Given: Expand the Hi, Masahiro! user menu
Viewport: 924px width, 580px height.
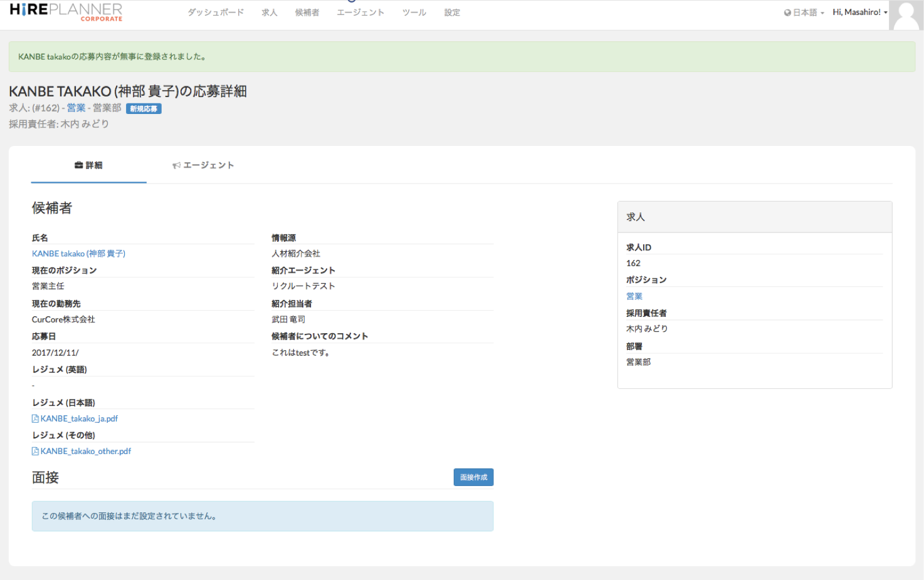Looking at the screenshot, I should 859,13.
